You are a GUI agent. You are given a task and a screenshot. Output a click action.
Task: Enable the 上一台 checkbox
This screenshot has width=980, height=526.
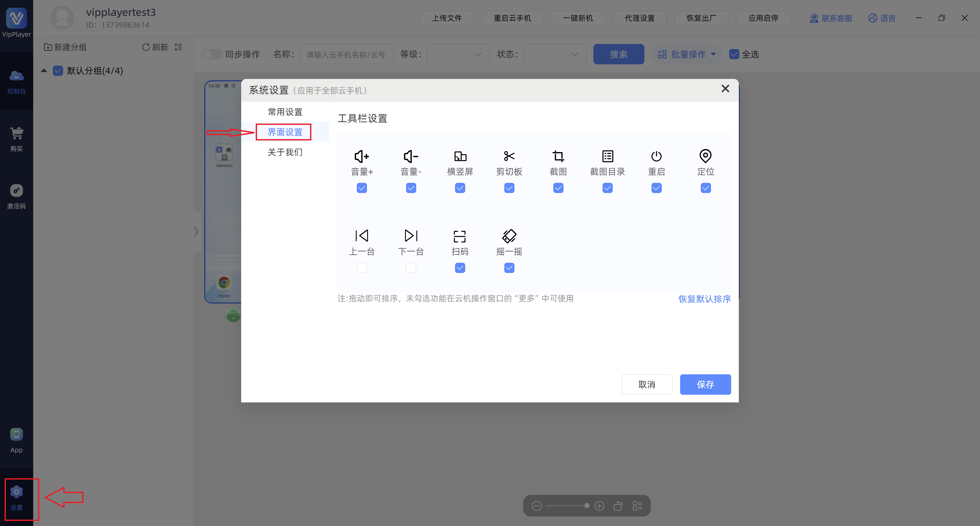362,268
